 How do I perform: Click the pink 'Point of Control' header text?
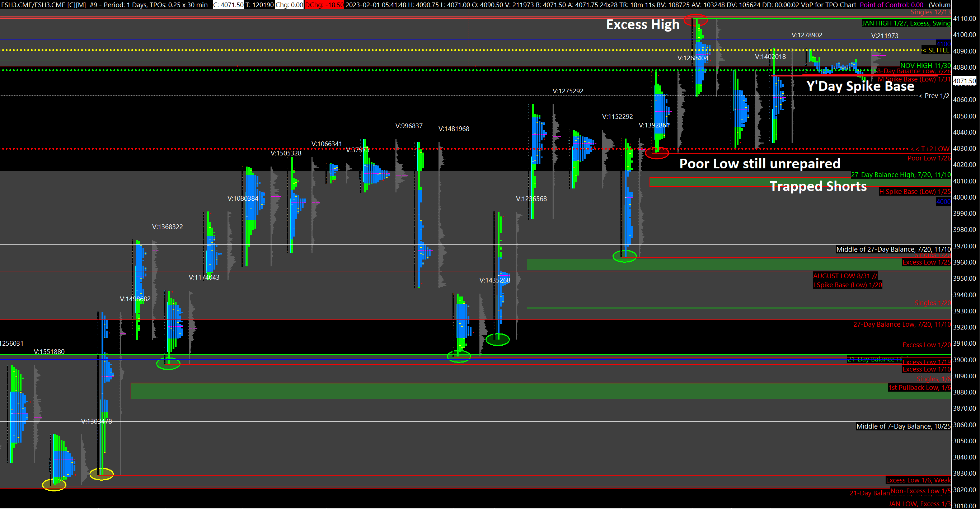[891, 5]
